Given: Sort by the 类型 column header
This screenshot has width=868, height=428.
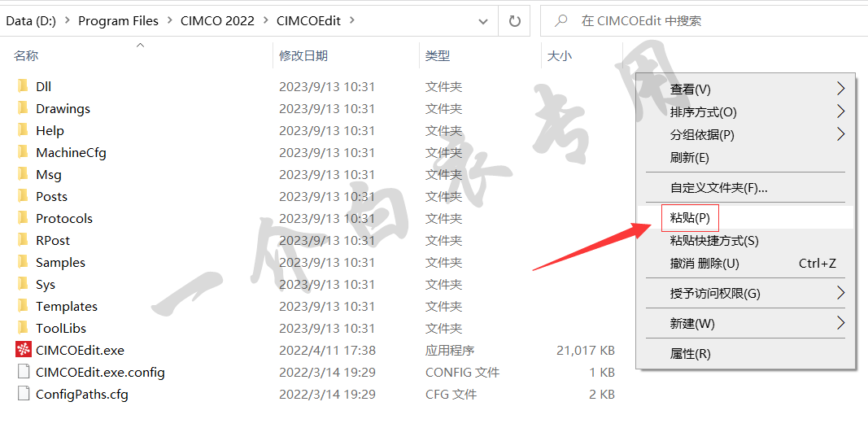Looking at the screenshot, I should [438, 55].
